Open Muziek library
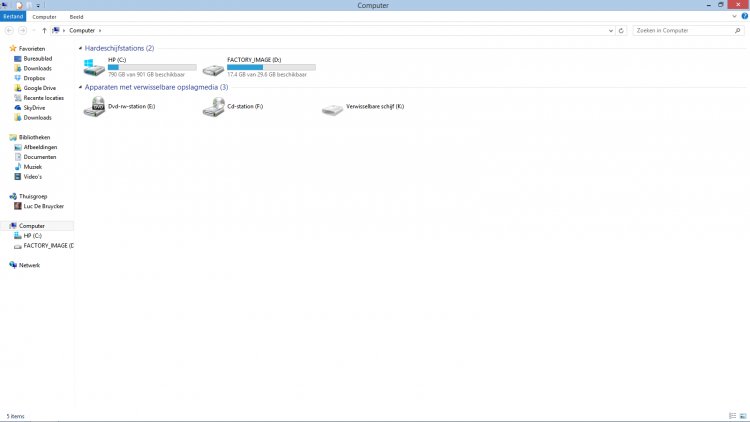750x422 pixels. pyautogui.click(x=33, y=167)
